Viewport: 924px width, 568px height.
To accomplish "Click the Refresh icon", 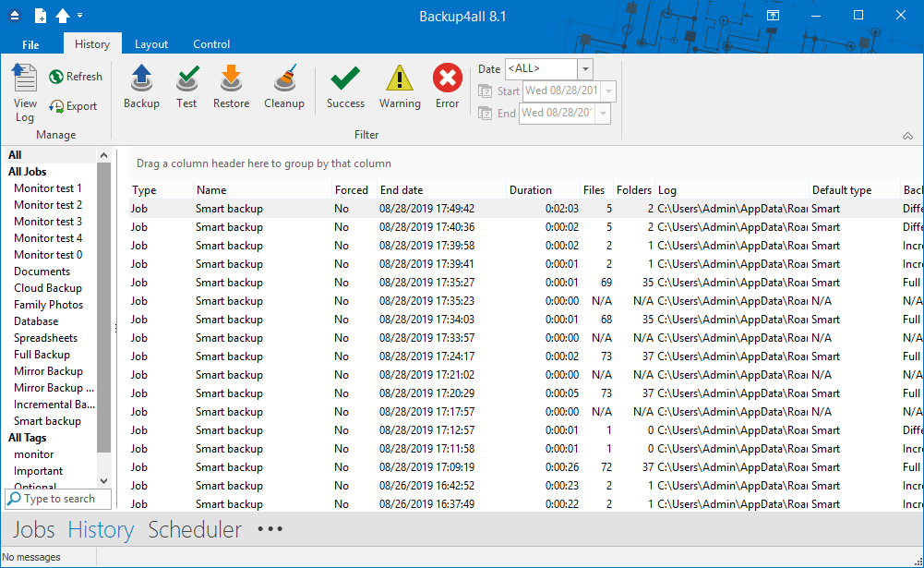I will (x=56, y=77).
